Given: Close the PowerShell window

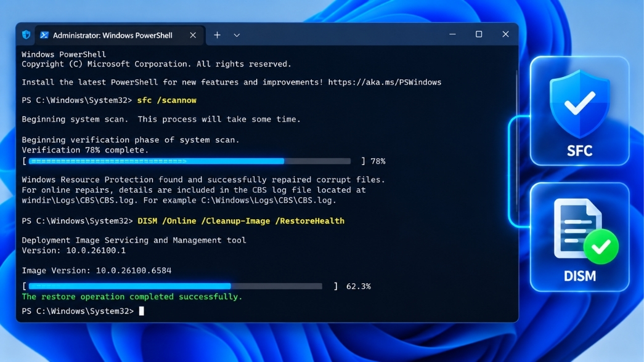Looking at the screenshot, I should pos(505,34).
